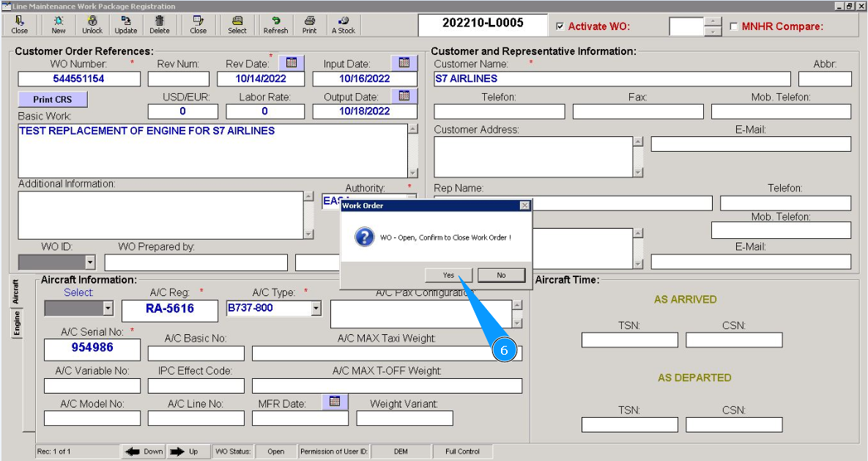Expand the aircraft Select dropdown
The height and width of the screenshot is (461, 868).
click(x=108, y=309)
